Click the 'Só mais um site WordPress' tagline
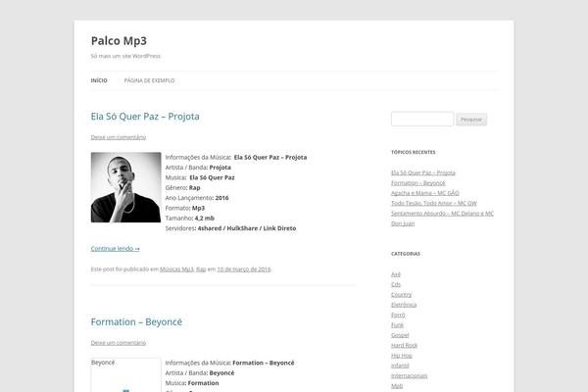 (x=125, y=56)
